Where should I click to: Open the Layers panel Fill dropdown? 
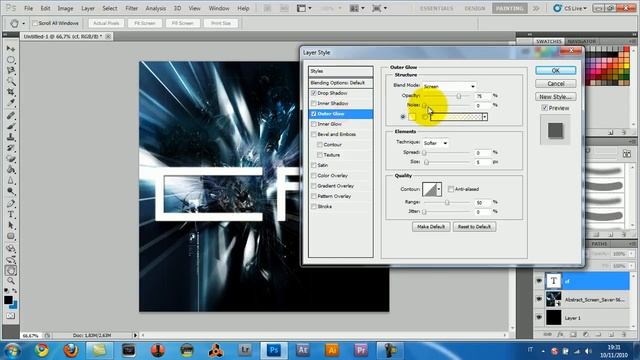coord(631,266)
